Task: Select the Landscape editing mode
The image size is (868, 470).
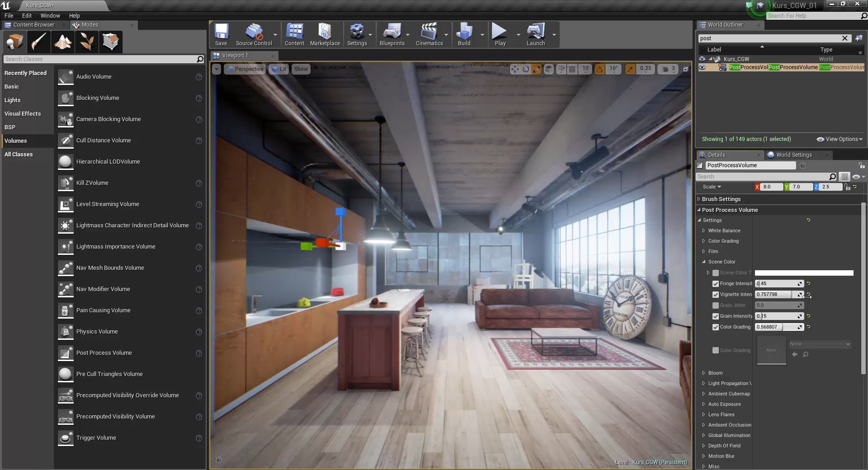Action: [62, 42]
